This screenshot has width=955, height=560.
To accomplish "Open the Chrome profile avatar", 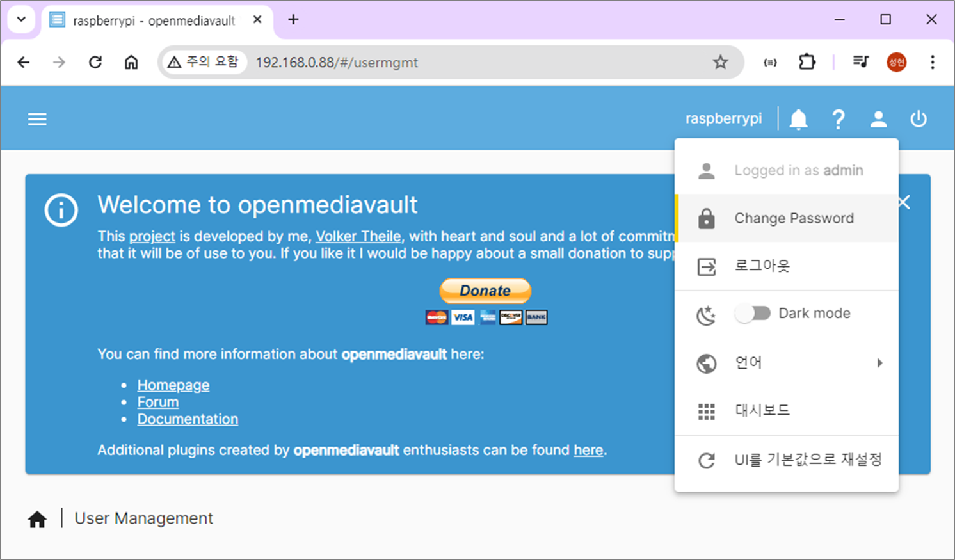I will tap(896, 62).
